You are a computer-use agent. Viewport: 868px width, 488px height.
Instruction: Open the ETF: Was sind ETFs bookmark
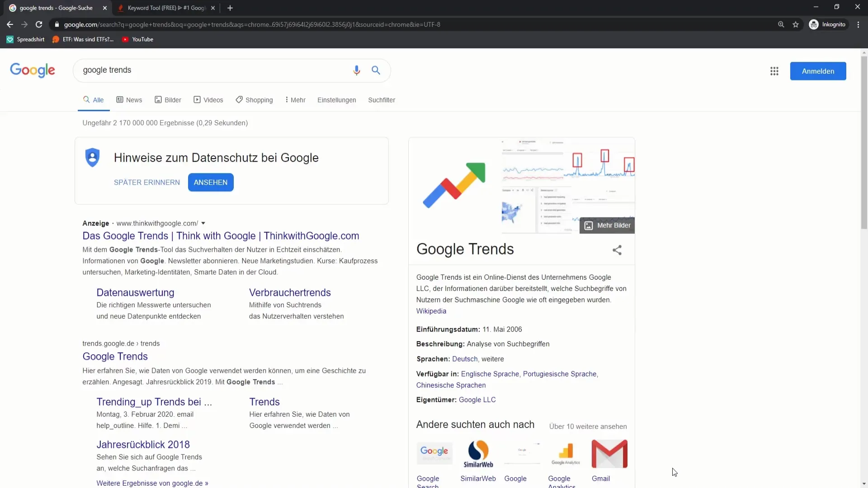click(83, 39)
